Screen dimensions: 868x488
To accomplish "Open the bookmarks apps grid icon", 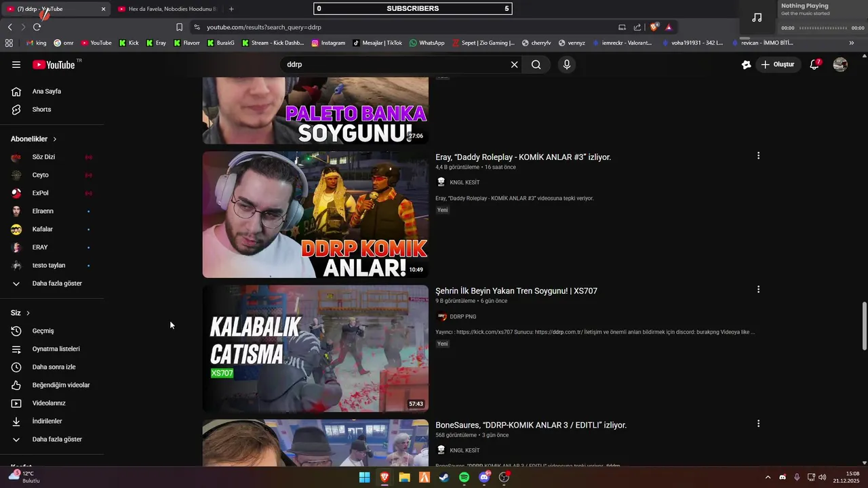I will pyautogui.click(x=9, y=43).
